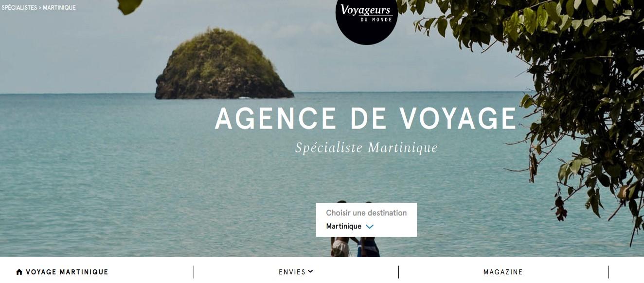The width and height of the screenshot is (644, 283).
Task: Click the Spécialiste Martinique subtitle
Action: (366, 148)
